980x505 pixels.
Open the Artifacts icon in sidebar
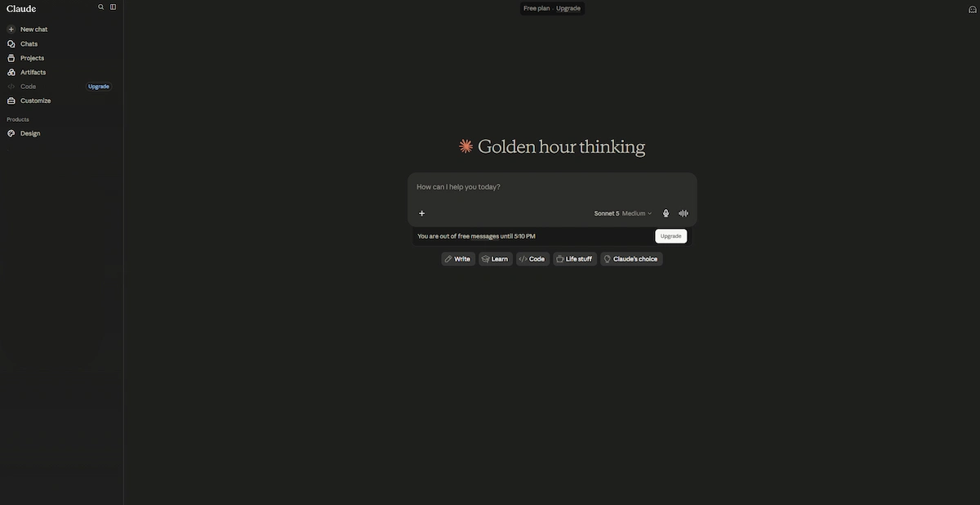(11, 73)
